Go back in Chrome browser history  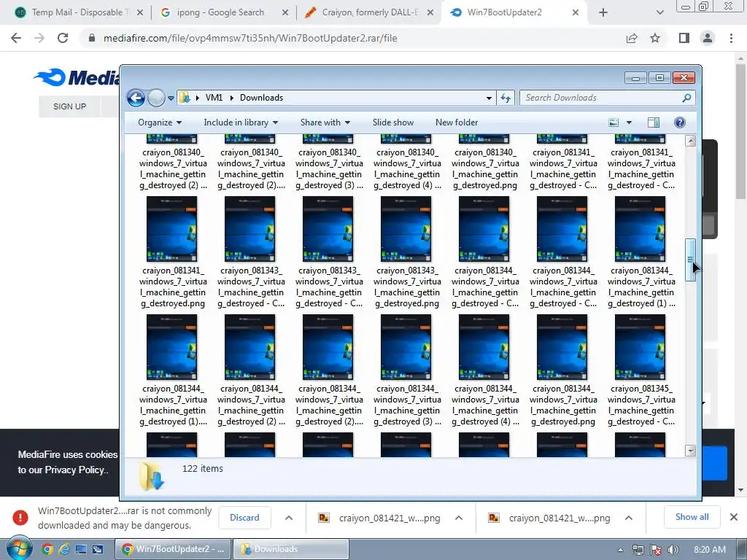pyautogui.click(x=16, y=38)
